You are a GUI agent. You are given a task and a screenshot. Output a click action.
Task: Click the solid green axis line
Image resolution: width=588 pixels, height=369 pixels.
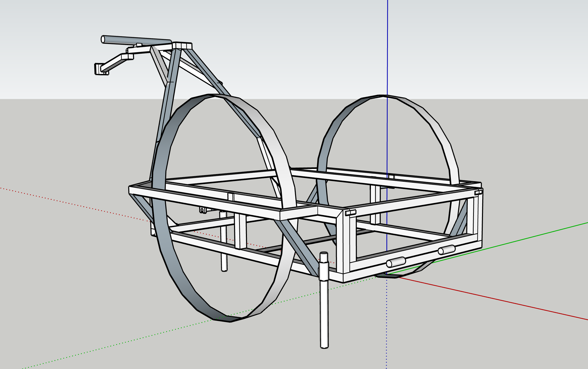coord(531,237)
